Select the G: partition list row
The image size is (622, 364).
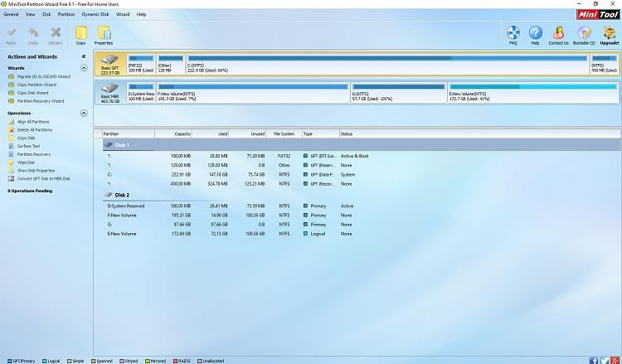pyautogui.click(x=362, y=225)
